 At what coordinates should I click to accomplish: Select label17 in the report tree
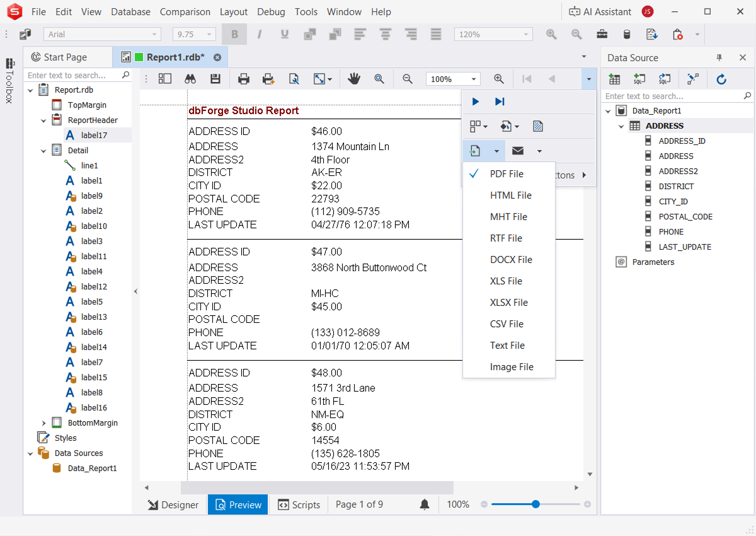click(94, 135)
